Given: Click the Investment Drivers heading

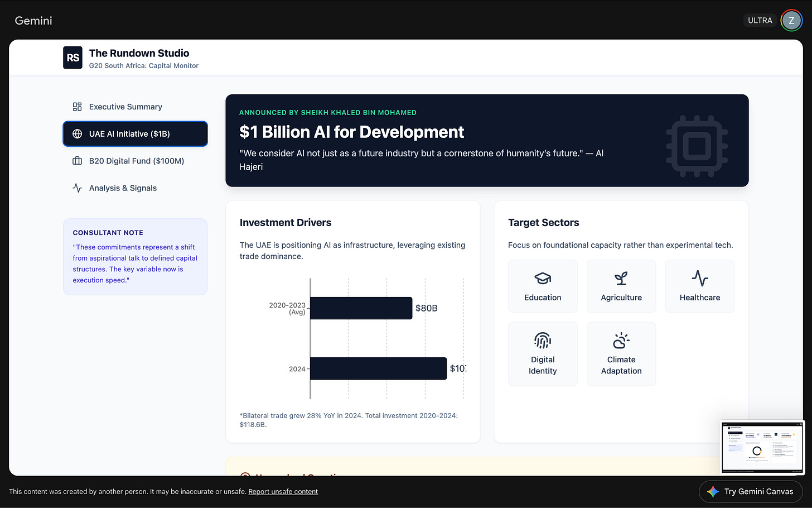Looking at the screenshot, I should (286, 223).
